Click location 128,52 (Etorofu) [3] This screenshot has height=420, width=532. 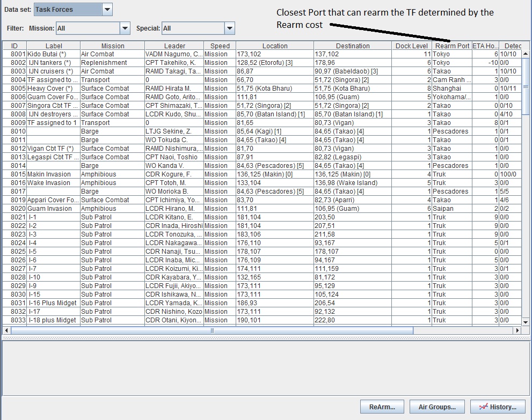point(275,63)
